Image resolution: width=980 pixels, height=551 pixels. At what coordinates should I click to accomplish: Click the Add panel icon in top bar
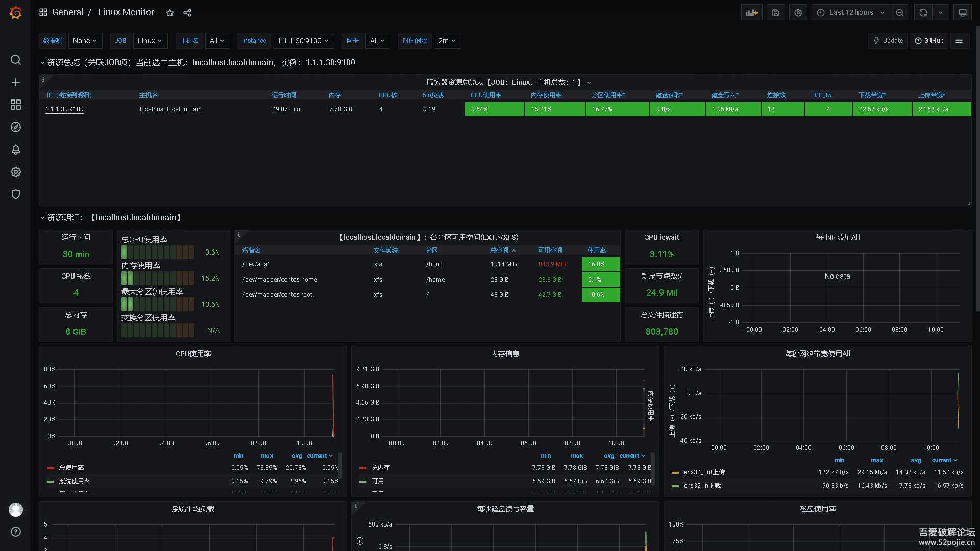[x=751, y=13]
